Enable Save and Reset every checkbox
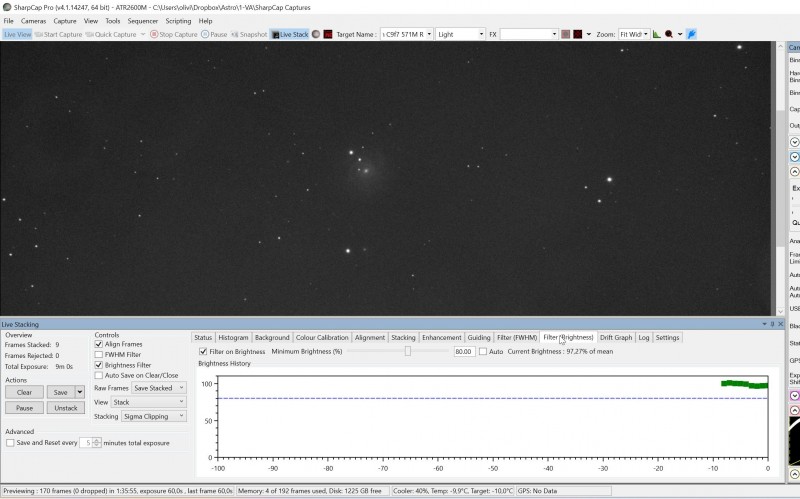The width and height of the screenshot is (800, 499). click(x=10, y=443)
